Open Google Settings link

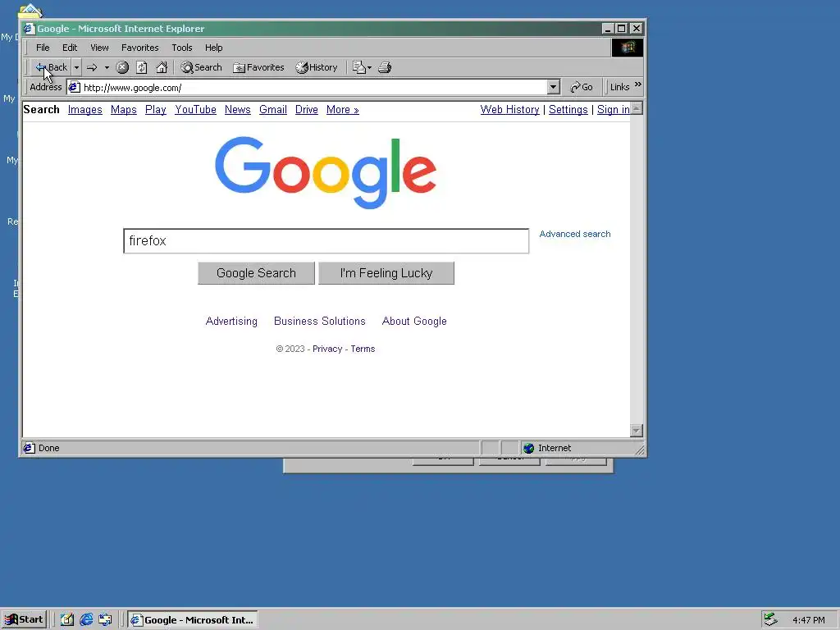(x=568, y=109)
